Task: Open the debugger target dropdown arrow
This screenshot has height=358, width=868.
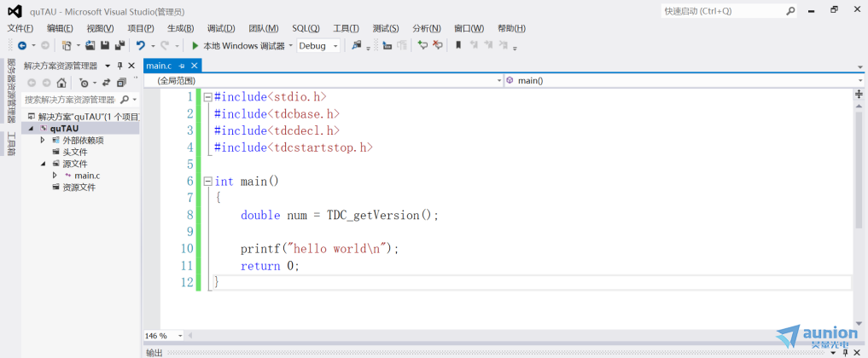Action: point(291,46)
